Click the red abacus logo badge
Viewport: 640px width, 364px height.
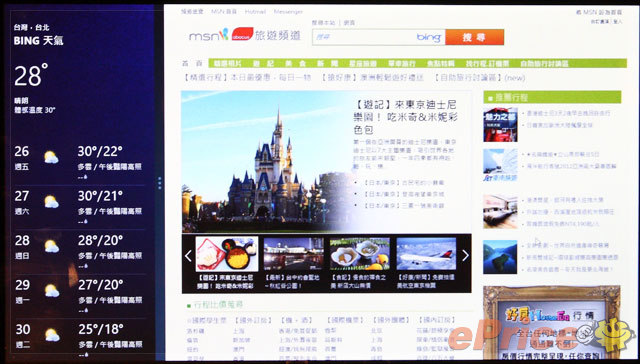[x=242, y=34]
